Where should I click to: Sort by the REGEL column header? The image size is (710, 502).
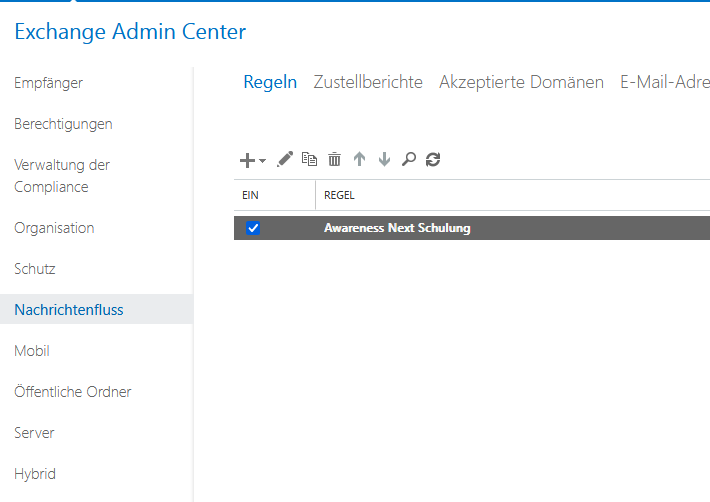click(340, 195)
